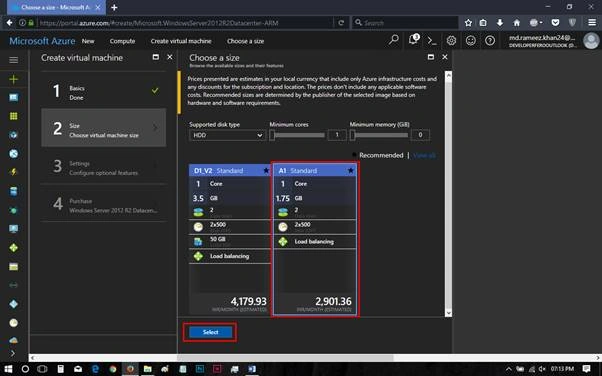This screenshot has width=602, height=376.
Task: Open the notifications bell icon
Action: tap(413, 40)
